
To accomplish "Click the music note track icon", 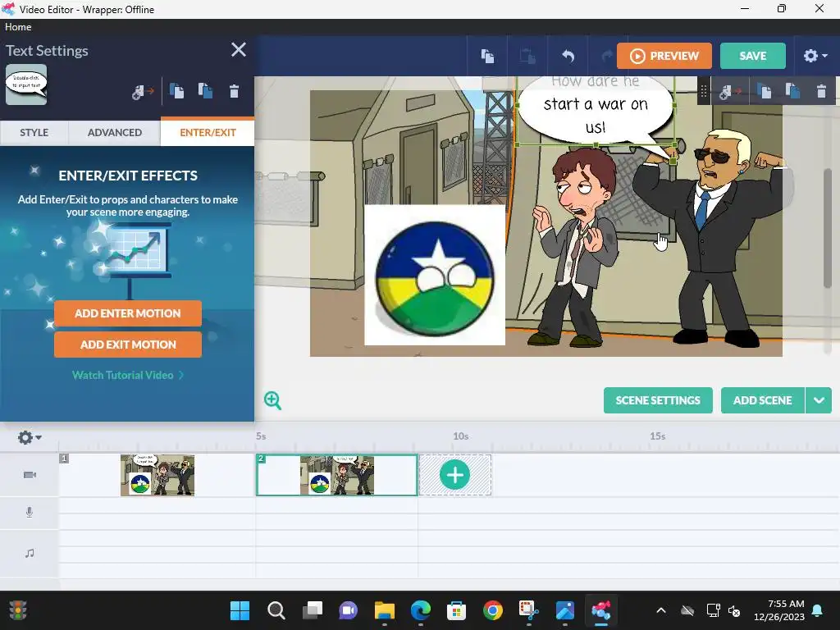I will (x=30, y=553).
